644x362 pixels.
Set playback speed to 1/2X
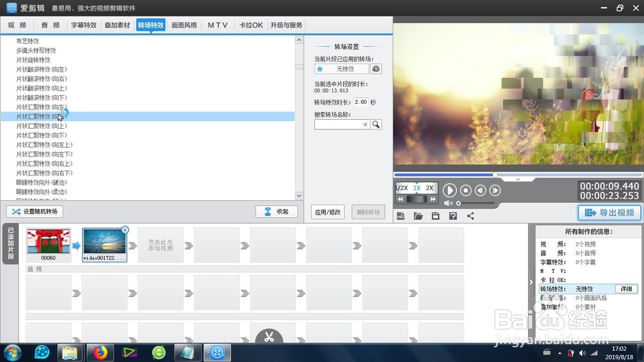pyautogui.click(x=402, y=188)
